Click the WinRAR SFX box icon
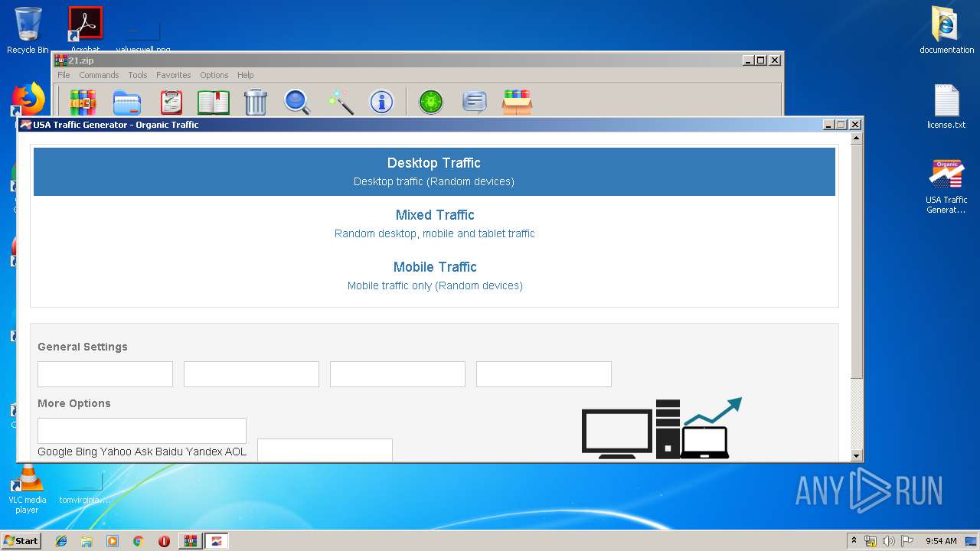This screenshot has width=980, height=551. 518,102
